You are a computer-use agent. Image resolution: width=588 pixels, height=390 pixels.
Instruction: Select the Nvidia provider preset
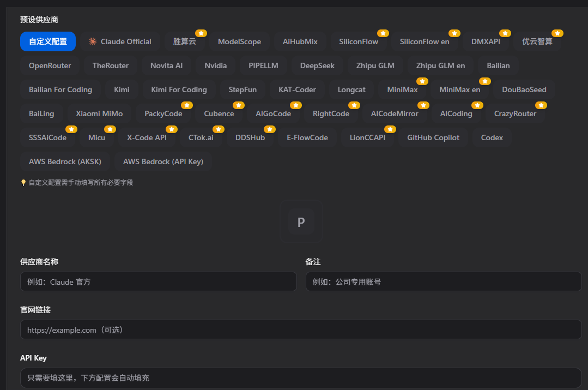(216, 65)
